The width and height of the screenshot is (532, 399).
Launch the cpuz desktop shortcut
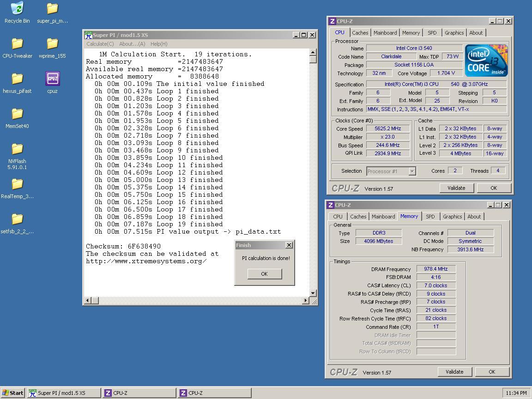[52, 83]
